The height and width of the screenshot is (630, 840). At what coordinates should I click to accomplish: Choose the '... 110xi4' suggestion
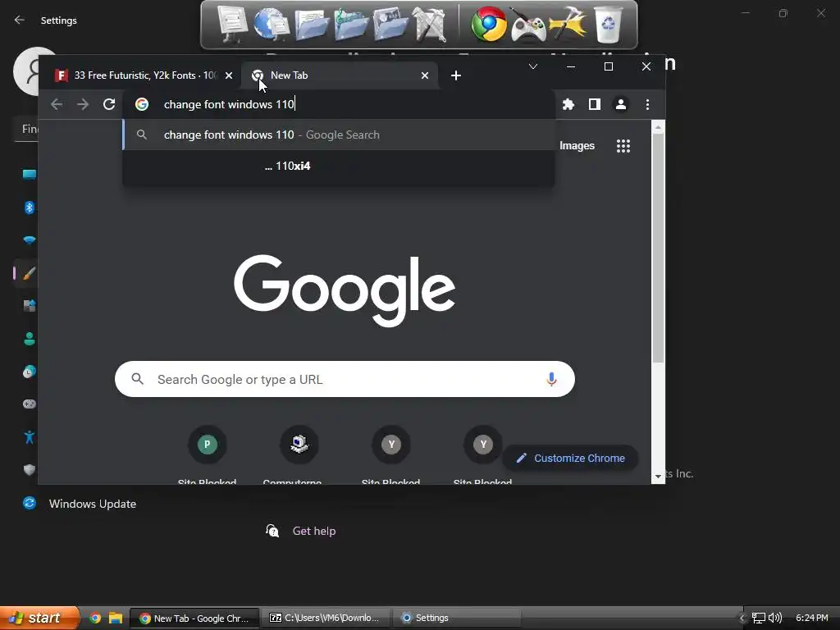(339, 166)
